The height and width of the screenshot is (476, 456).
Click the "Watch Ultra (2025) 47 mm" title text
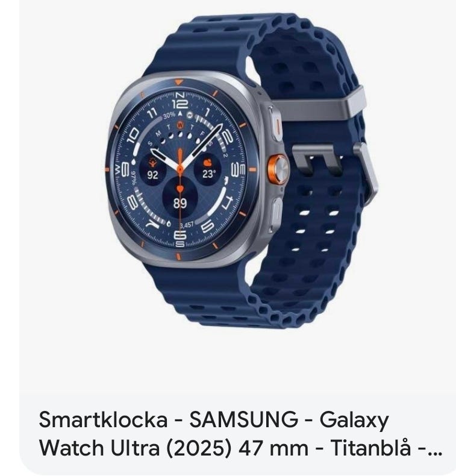(173, 448)
